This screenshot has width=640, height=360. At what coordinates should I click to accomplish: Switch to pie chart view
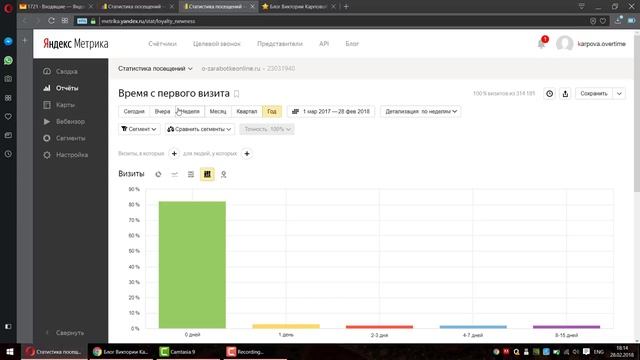(158, 174)
